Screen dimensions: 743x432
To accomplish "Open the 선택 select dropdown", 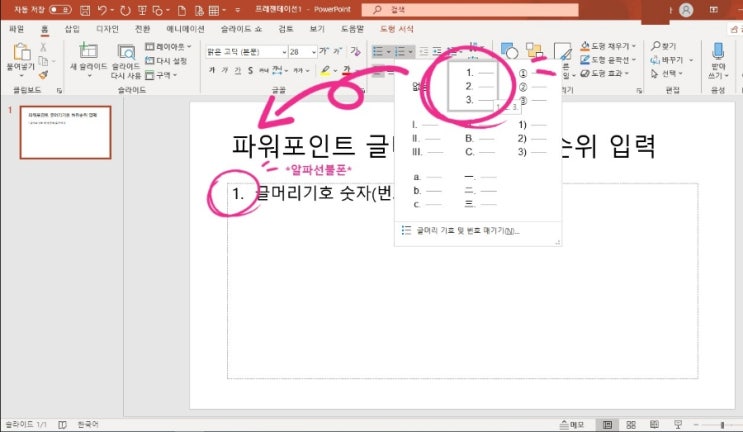I will [667, 73].
